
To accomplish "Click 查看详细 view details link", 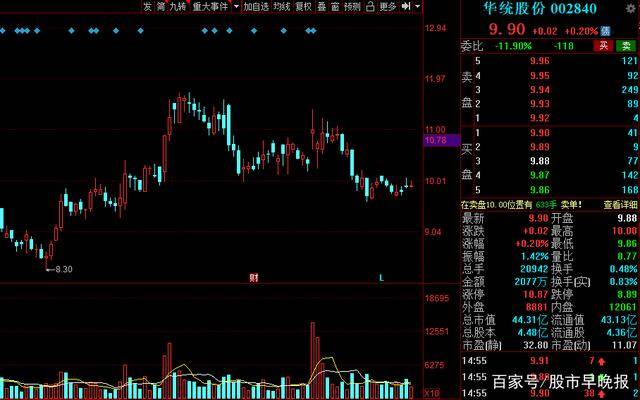I will coord(619,202).
